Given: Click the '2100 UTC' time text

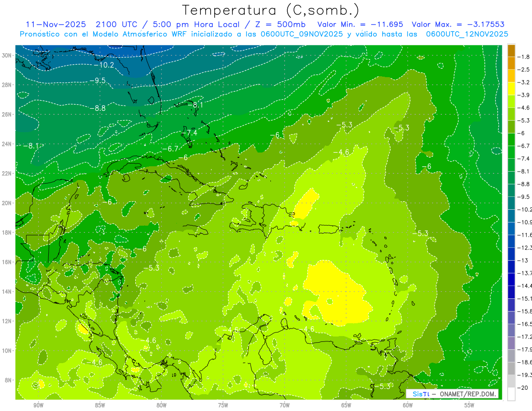Looking at the screenshot, I should [117, 24].
